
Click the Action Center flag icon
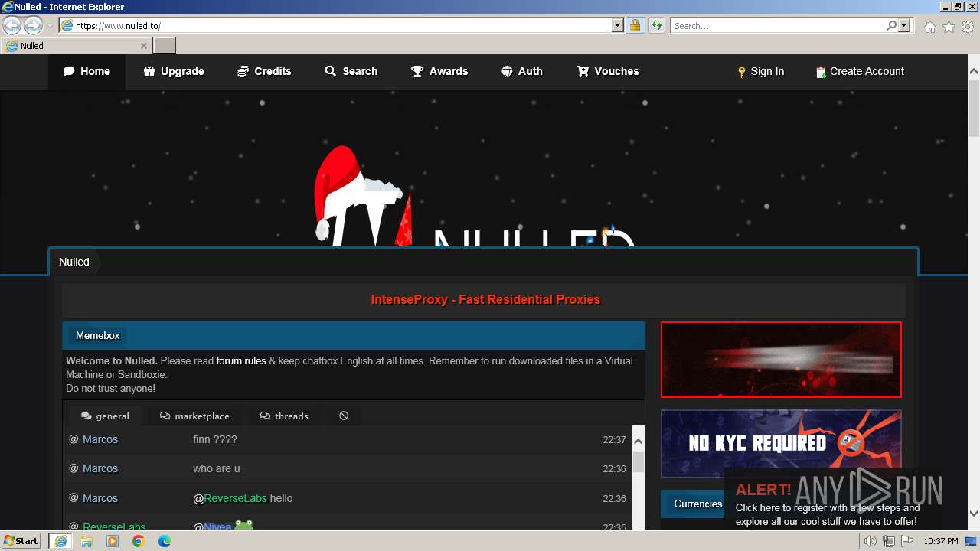coord(907,542)
